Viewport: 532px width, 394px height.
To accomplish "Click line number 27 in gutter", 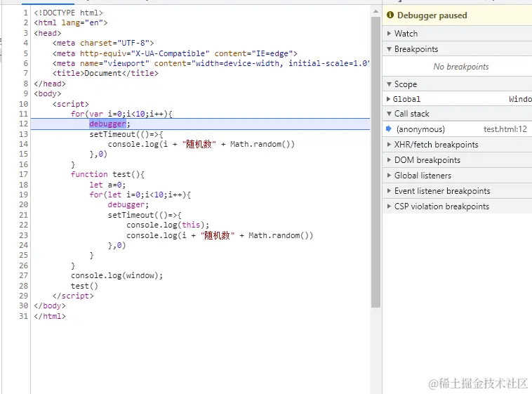I will pyautogui.click(x=23, y=275).
